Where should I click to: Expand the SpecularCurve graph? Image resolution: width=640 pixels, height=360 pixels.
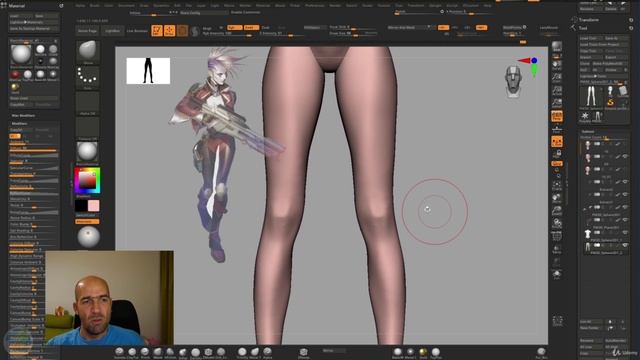tap(33, 168)
